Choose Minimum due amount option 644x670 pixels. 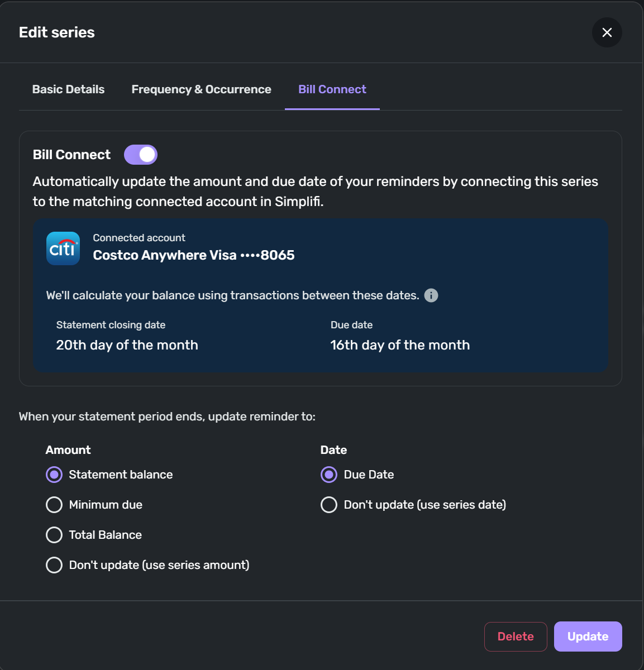pyautogui.click(x=54, y=505)
